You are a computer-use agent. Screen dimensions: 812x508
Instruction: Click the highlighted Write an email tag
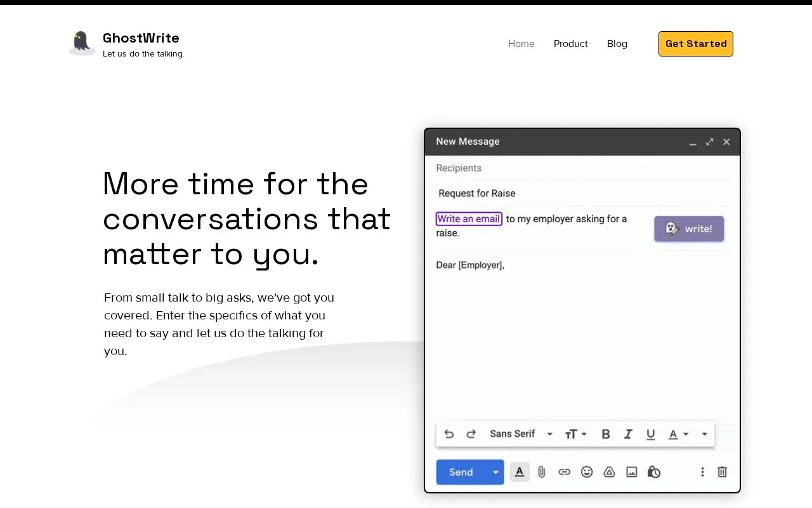pos(469,219)
